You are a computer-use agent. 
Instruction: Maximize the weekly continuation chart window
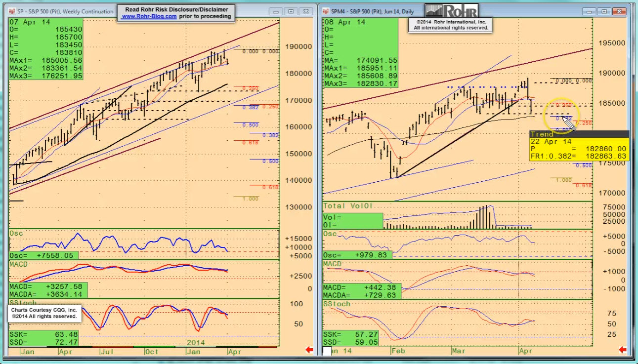(291, 11)
